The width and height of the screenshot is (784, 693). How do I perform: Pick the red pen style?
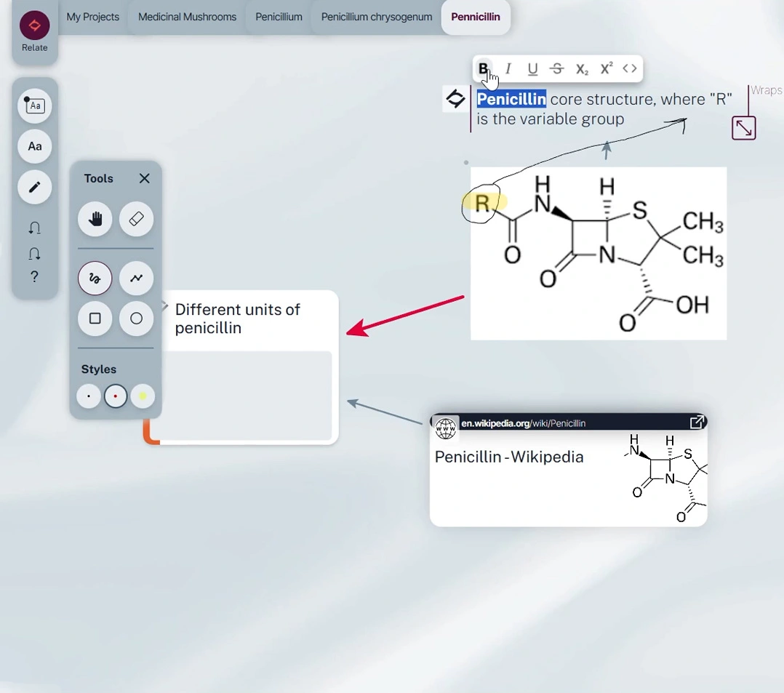(x=116, y=396)
